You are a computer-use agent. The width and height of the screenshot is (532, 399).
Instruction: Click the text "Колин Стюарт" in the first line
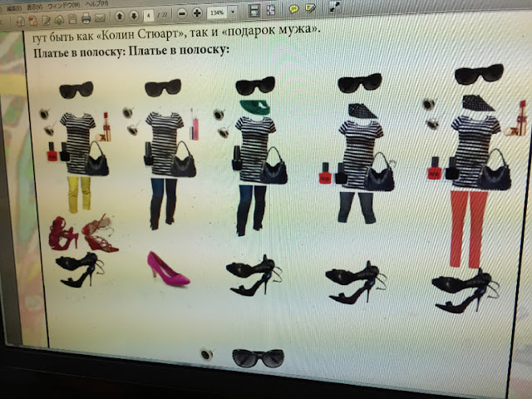140,34
